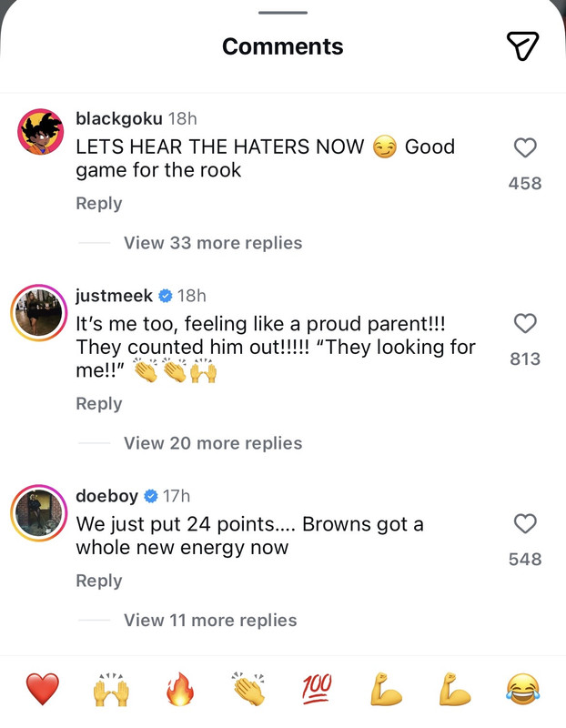566x728 pixels.
Task: Open blackgoku's profile picture
Action: (x=40, y=131)
